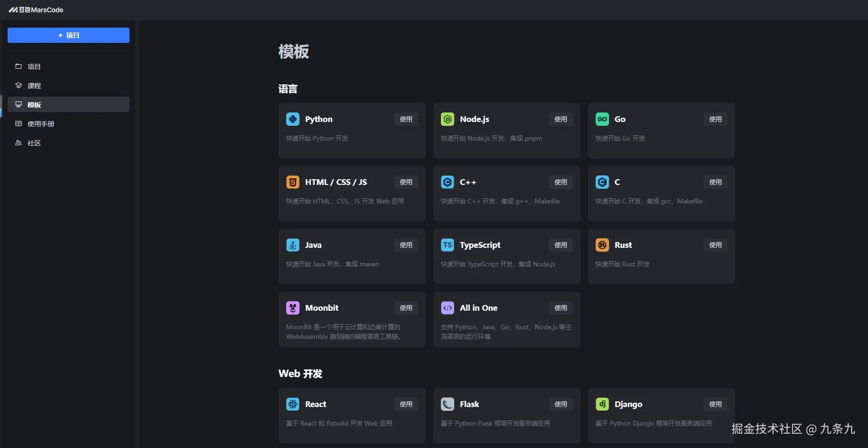Screen dimensions: 868x448
Task: Click the All in One card title
Action: (x=479, y=308)
